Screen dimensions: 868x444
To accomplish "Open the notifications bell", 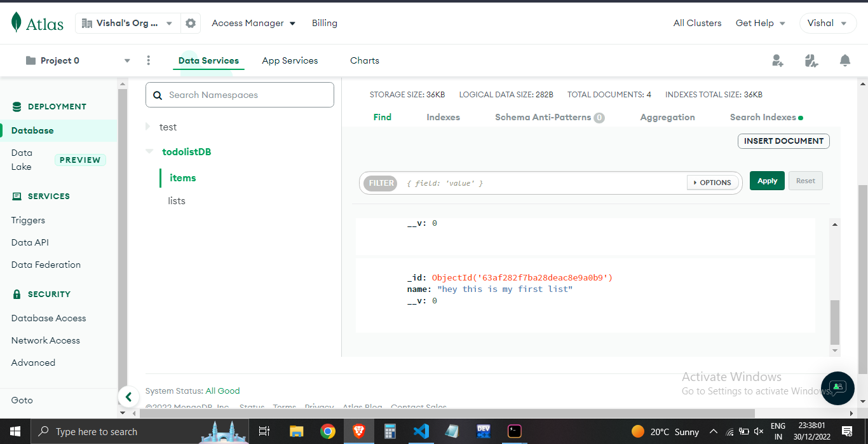I will (844, 60).
